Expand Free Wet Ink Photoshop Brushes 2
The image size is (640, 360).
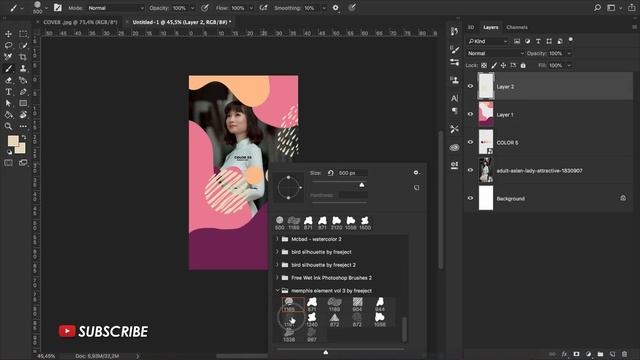click(278, 278)
